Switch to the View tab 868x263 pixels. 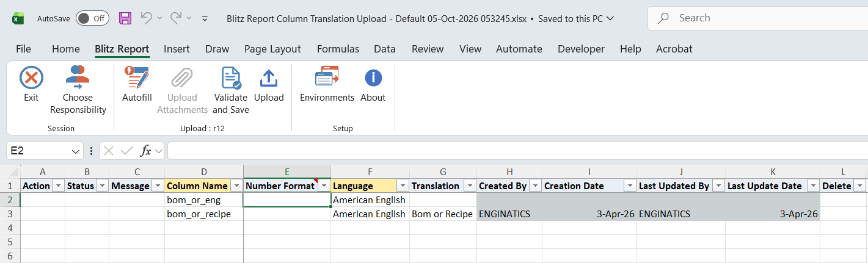(x=470, y=49)
